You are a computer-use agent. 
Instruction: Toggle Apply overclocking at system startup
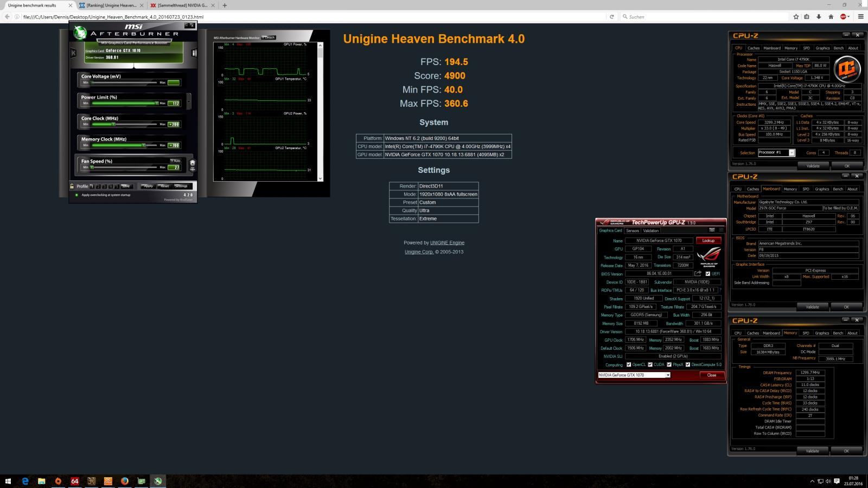(76, 195)
